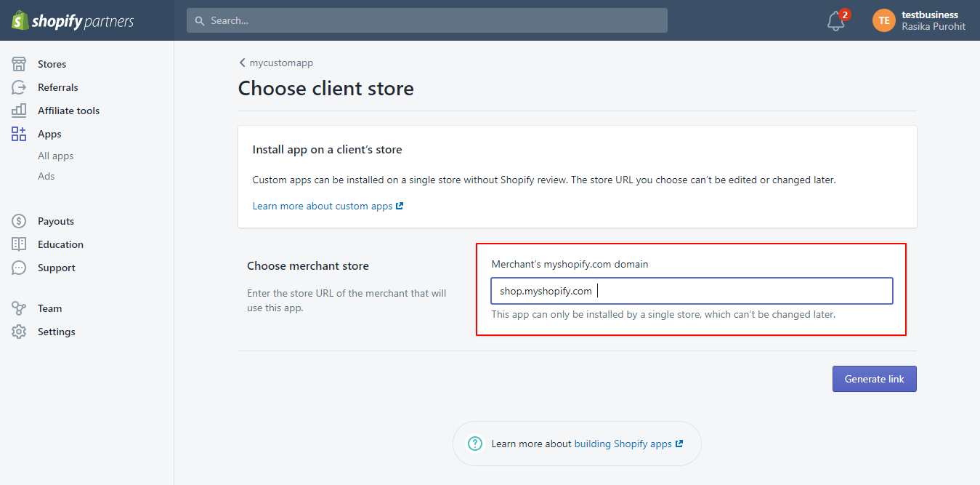Open the Affiliate tools menu item
This screenshot has height=485, width=980.
(69, 111)
